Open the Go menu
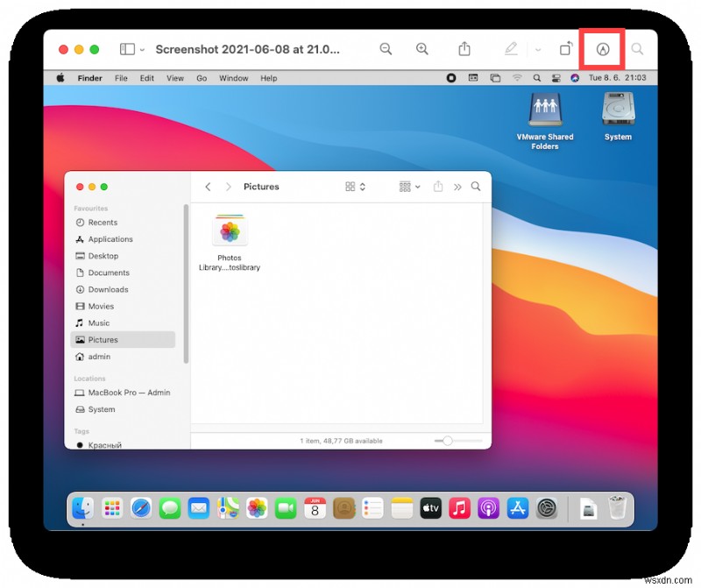This screenshot has width=701, height=588. point(202,78)
